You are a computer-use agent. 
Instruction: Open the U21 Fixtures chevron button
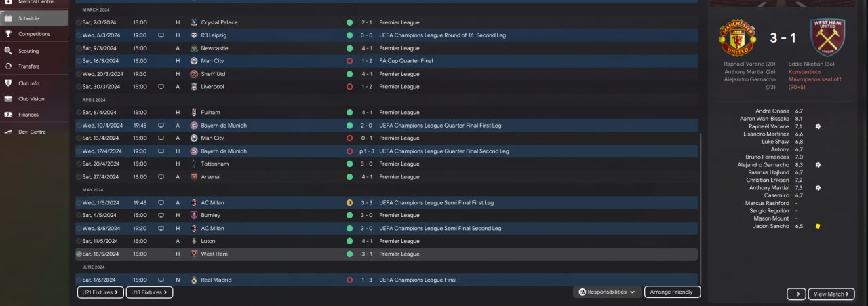(x=100, y=292)
